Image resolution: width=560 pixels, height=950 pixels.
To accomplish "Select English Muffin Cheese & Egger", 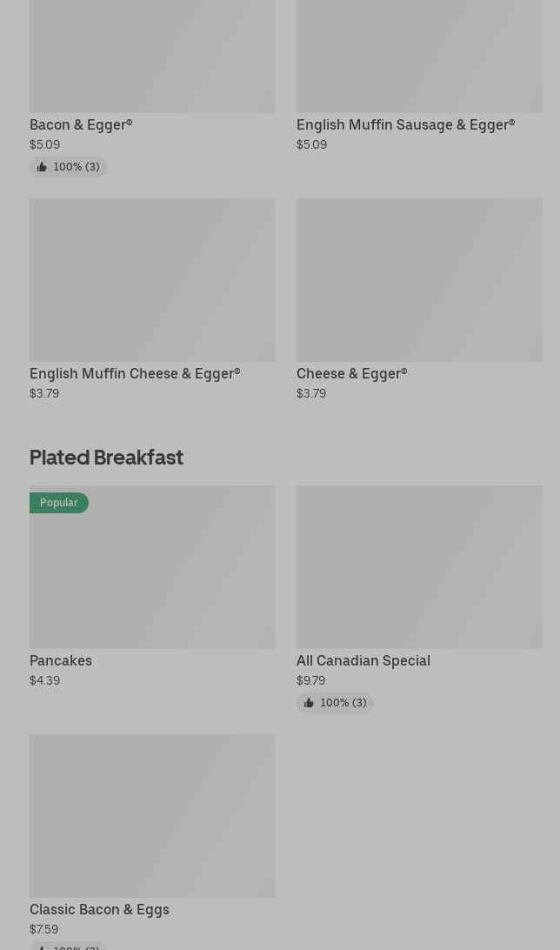I will 135,374.
